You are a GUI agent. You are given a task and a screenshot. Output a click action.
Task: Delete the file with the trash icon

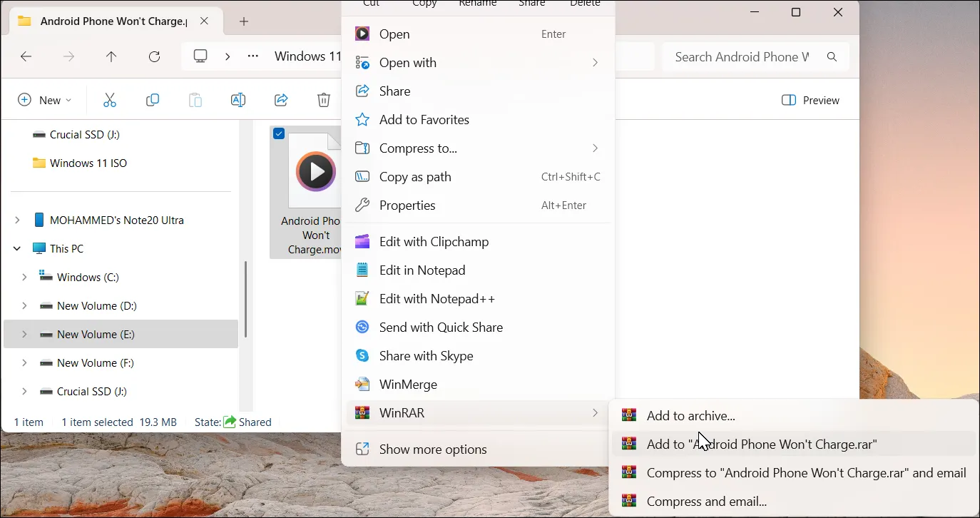pos(323,100)
